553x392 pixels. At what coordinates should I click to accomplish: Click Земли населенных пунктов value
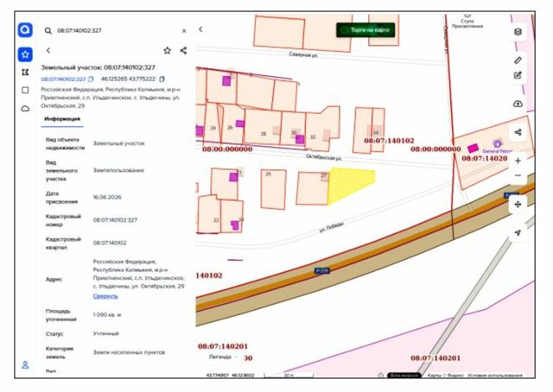pyautogui.click(x=129, y=352)
